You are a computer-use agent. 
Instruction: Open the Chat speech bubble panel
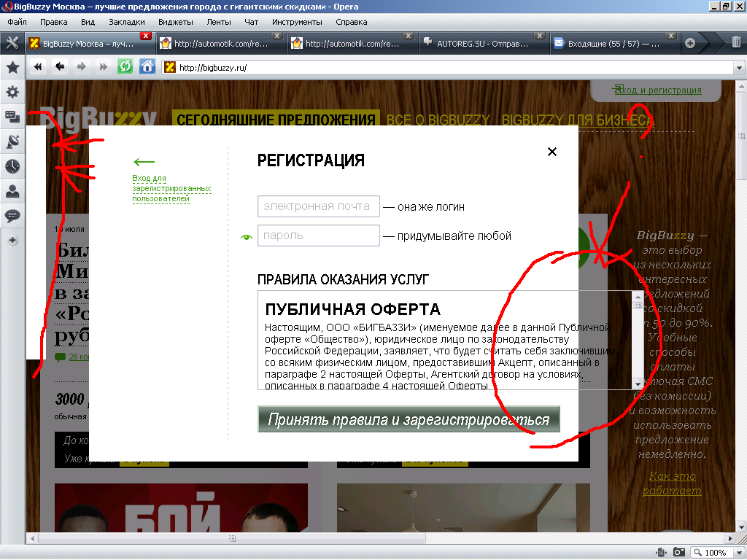tap(12, 216)
